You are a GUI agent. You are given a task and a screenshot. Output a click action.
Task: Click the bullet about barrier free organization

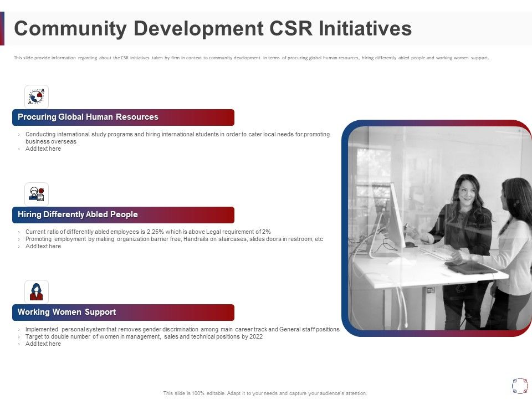tap(174, 239)
